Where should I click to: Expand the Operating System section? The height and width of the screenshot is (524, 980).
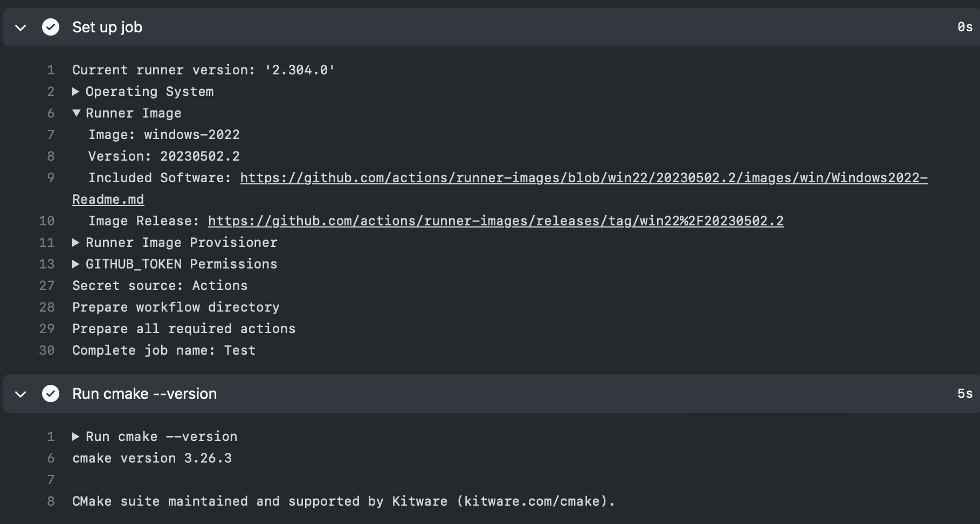tap(76, 92)
